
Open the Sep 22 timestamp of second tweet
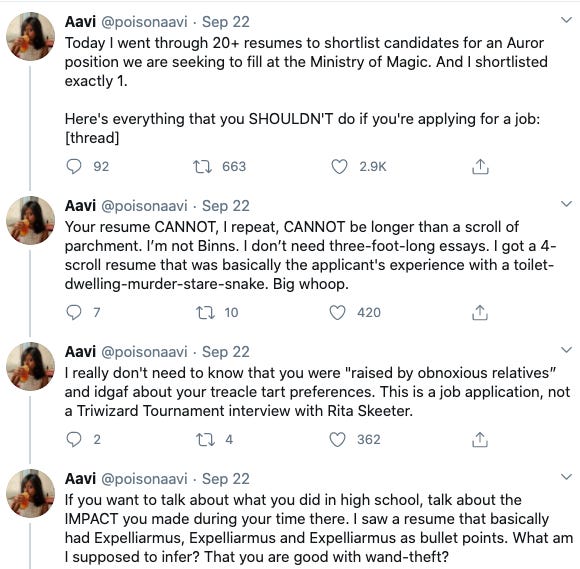(226, 206)
